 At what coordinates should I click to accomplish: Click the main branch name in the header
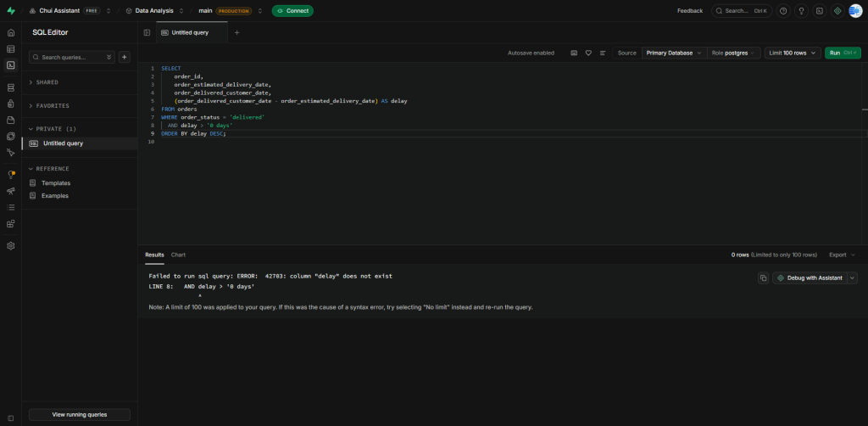point(205,10)
